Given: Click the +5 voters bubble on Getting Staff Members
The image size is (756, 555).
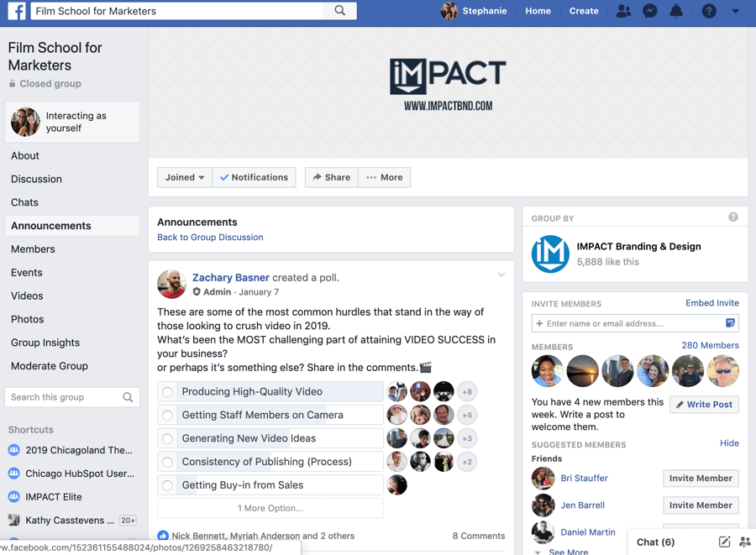Looking at the screenshot, I should pos(467,415).
